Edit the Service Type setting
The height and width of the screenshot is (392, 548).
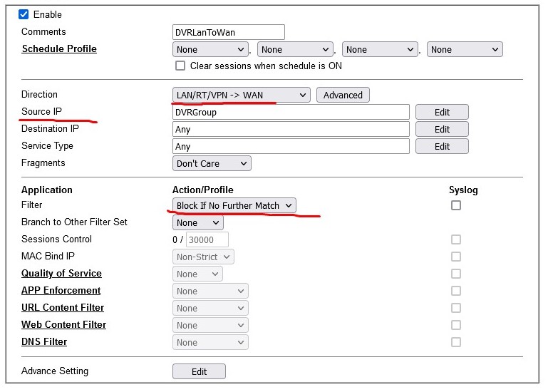(x=442, y=146)
